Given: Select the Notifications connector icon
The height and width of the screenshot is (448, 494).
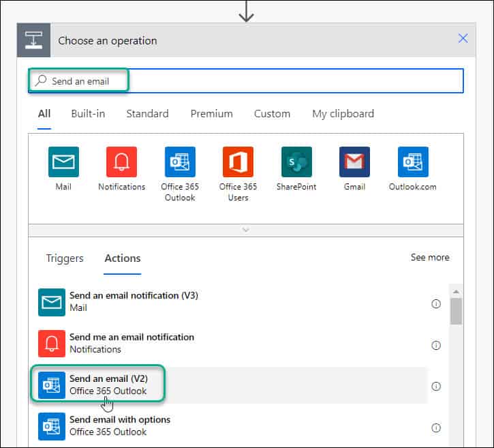Looking at the screenshot, I should coord(121,162).
